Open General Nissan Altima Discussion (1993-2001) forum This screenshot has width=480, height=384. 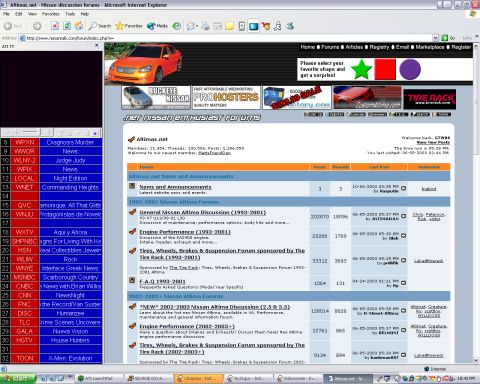(202, 212)
